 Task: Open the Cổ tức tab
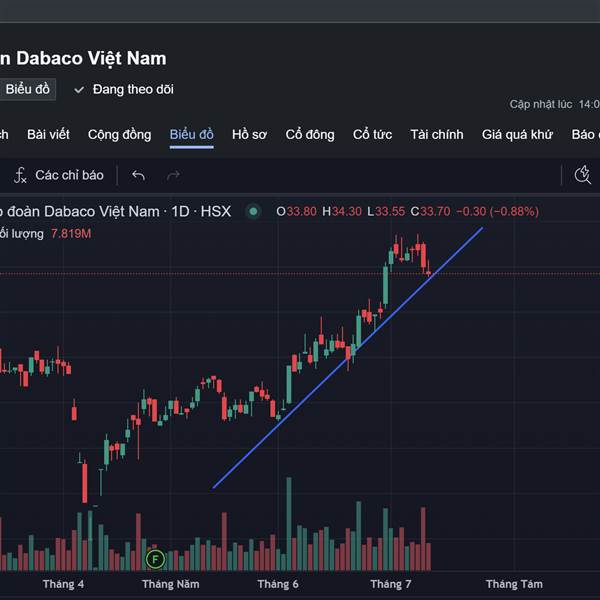click(372, 135)
